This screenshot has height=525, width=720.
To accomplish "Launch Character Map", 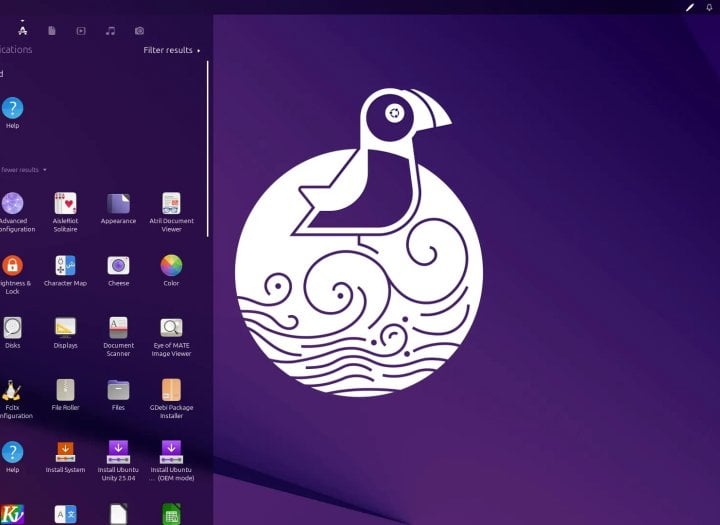I will click(x=65, y=271).
